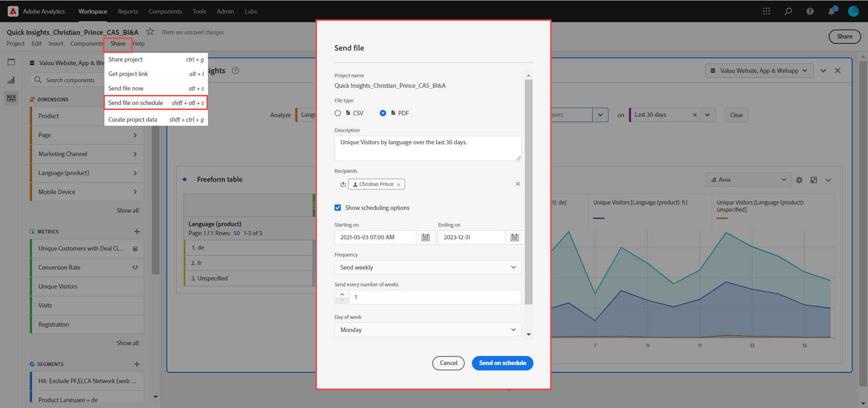Open the Visualizations icon in left rail

click(x=11, y=80)
